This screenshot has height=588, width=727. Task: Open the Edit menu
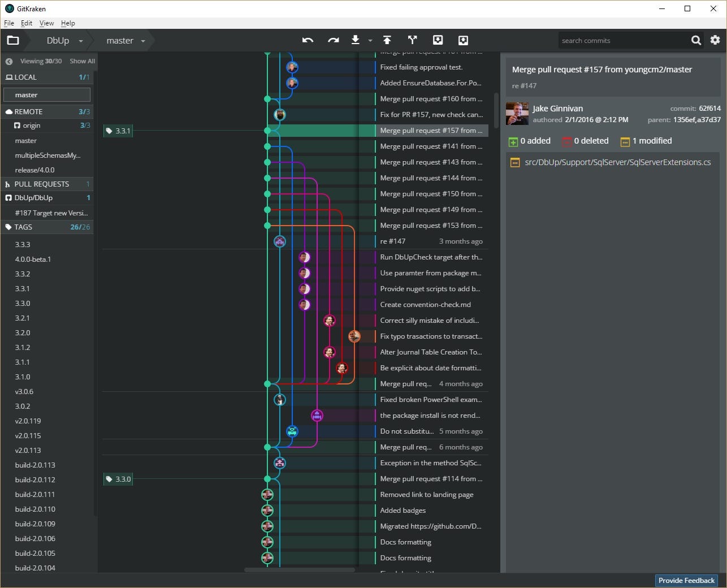pos(26,23)
